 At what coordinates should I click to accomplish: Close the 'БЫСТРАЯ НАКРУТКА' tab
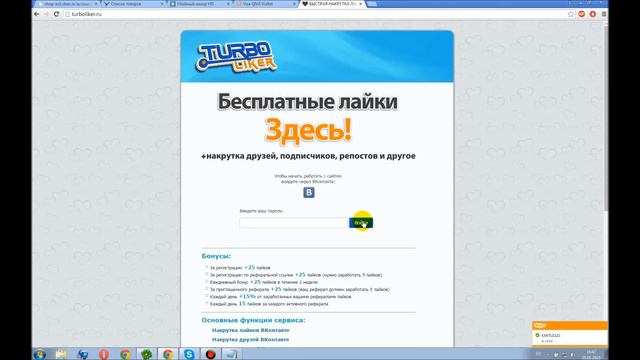pyautogui.click(x=361, y=4)
